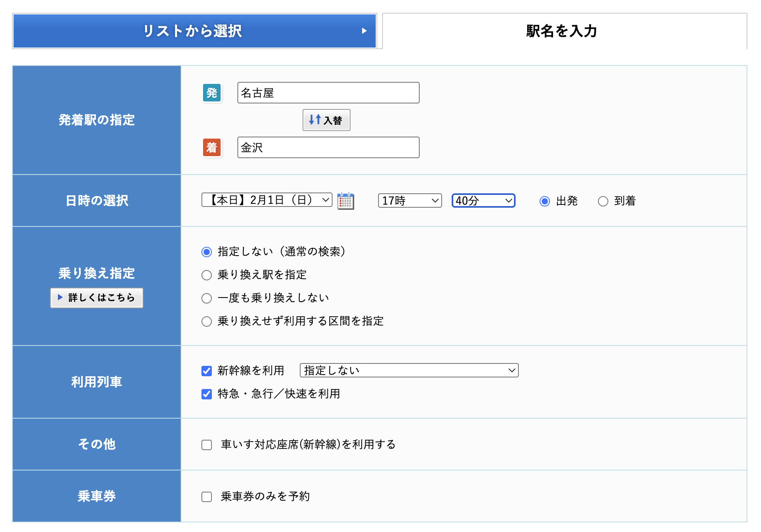The image size is (761, 532).
Task: Click the arrow on 詳しくはこちら
Action: click(61, 298)
